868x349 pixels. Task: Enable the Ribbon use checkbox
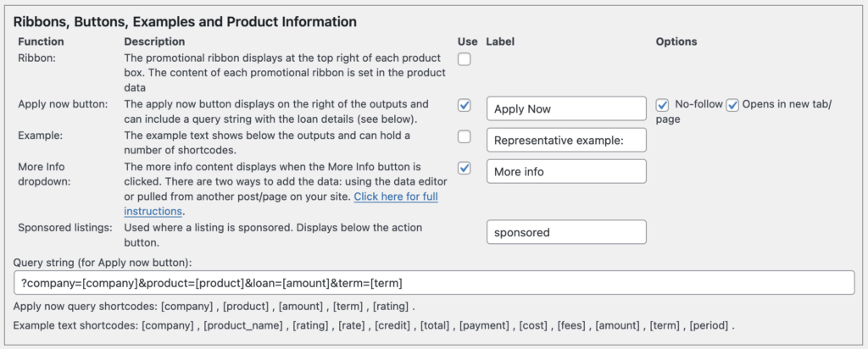(x=465, y=59)
